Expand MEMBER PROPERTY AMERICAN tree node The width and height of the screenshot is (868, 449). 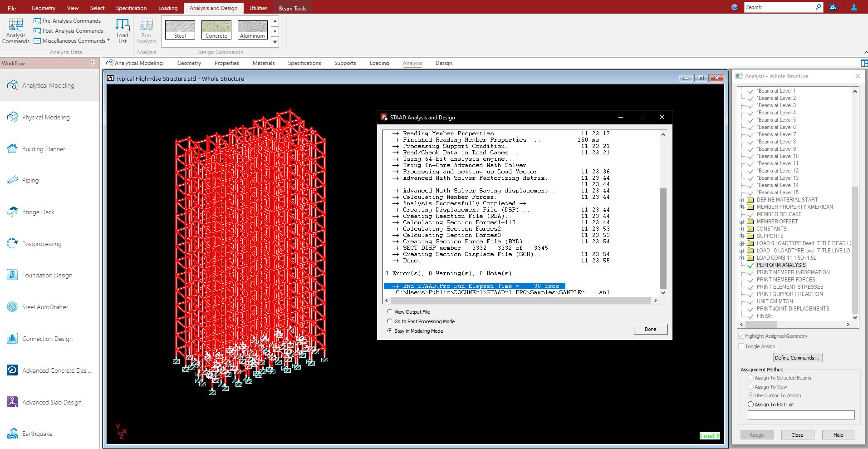point(742,207)
